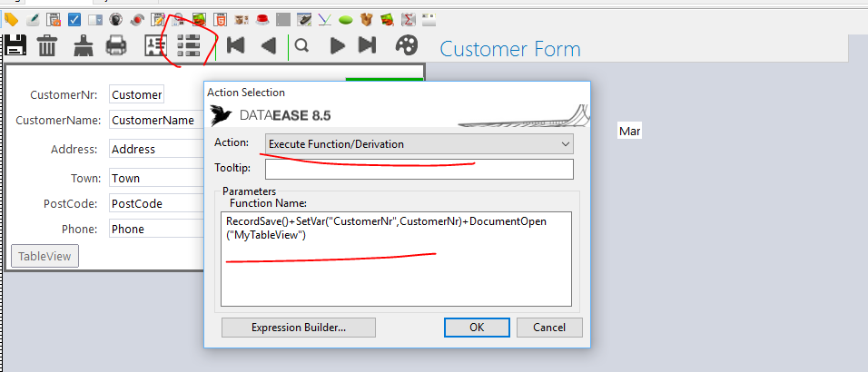Image resolution: width=868 pixels, height=372 pixels.
Task: Click the Address field box
Action: tap(157, 149)
